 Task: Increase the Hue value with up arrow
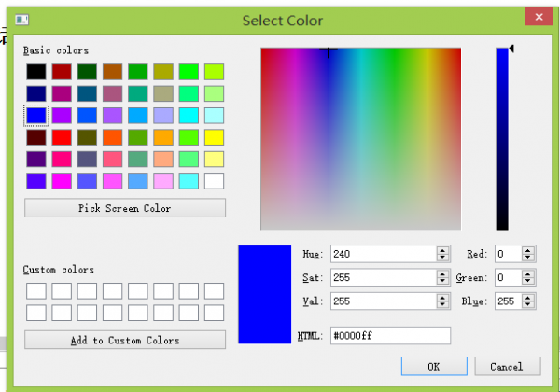point(442,251)
